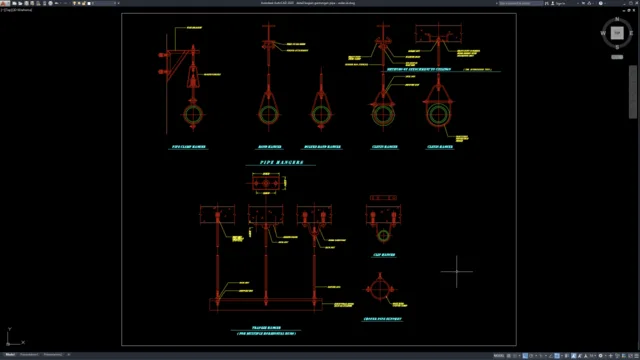Click the keyword search input field
Viewport: 640px width, 360px height.
point(521,3)
